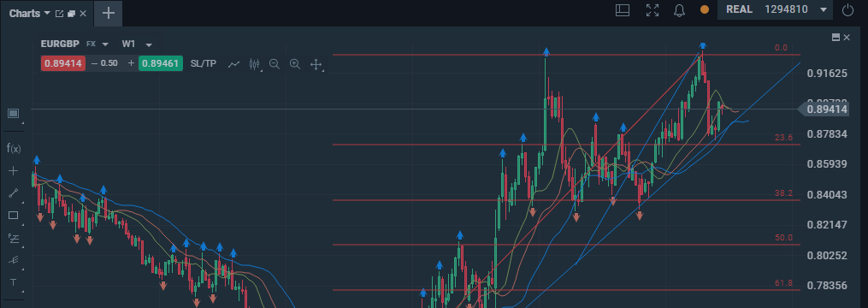Image resolution: width=868 pixels, height=308 pixels.
Task: Open the W1 timeframe dropdown
Action: click(148, 44)
